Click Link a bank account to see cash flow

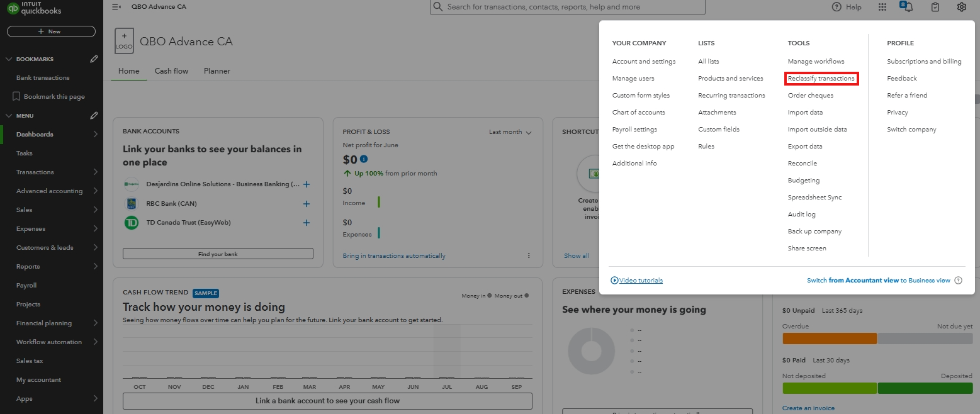327,401
